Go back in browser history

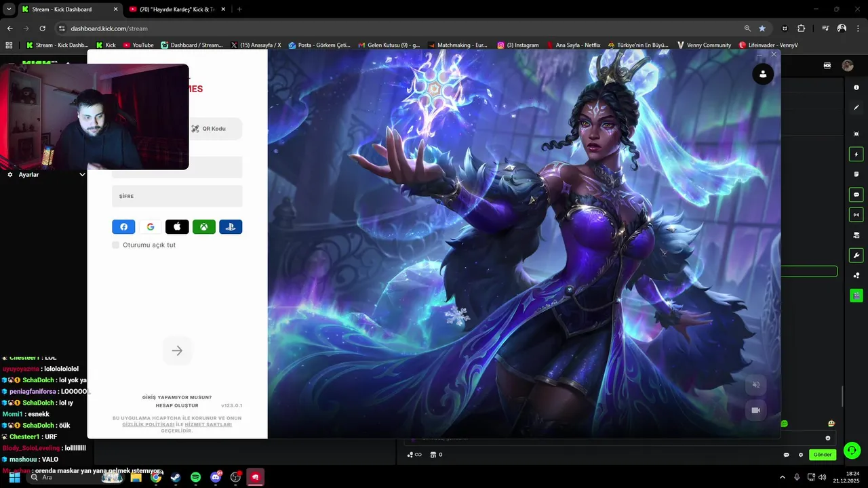(9, 28)
